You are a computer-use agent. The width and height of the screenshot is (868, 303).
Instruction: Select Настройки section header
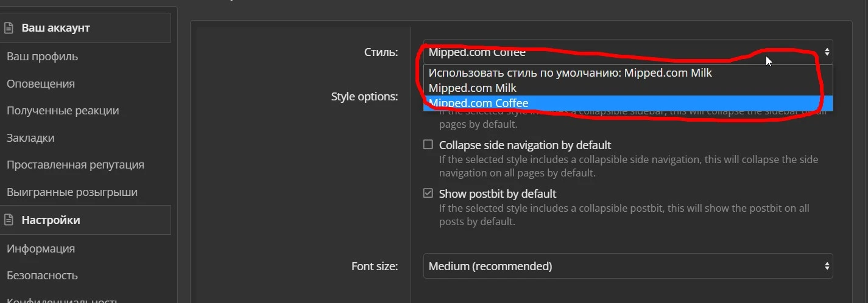pyautogui.click(x=85, y=220)
